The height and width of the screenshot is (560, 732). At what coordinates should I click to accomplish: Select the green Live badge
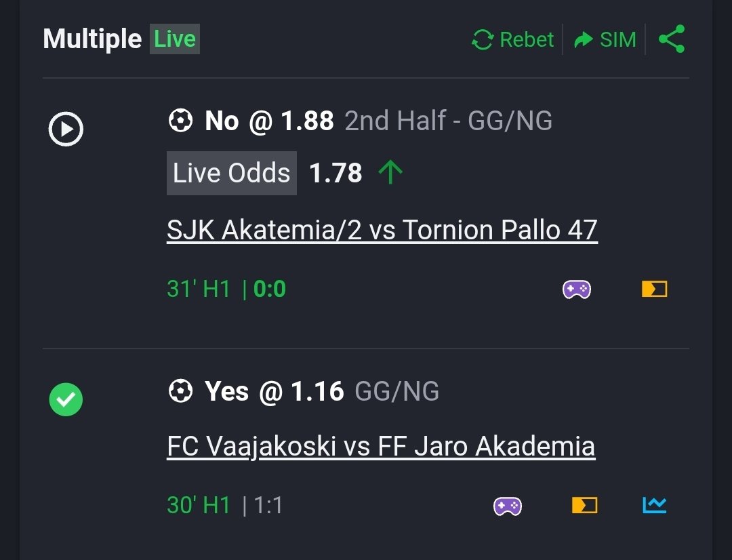(175, 39)
